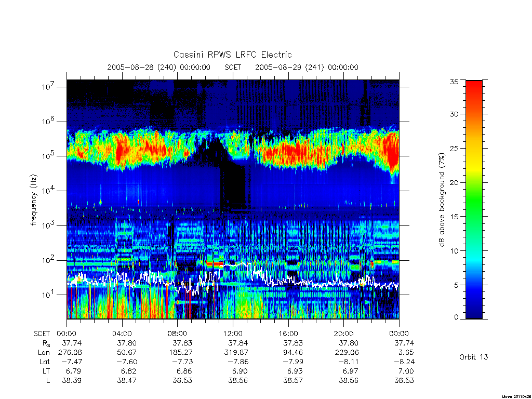Viewport: 532px width, 399px height.
Task: Click the 'dB above background (7%)' label
Action: pos(442,199)
